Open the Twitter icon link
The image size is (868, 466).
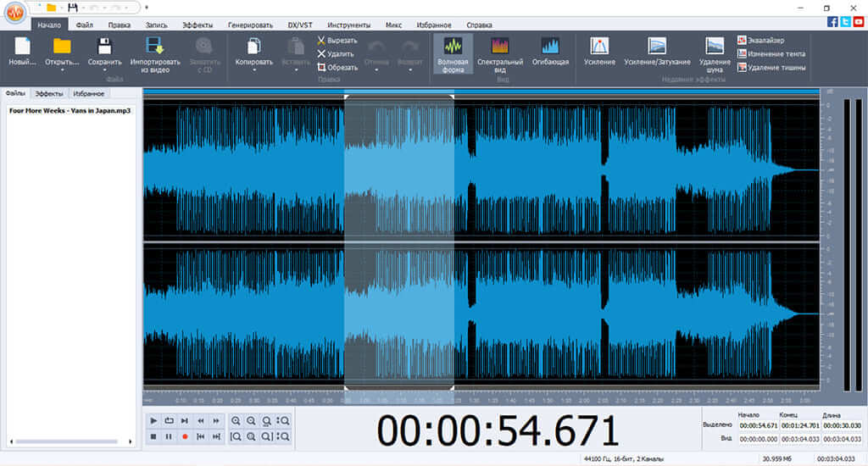pyautogui.click(x=845, y=21)
